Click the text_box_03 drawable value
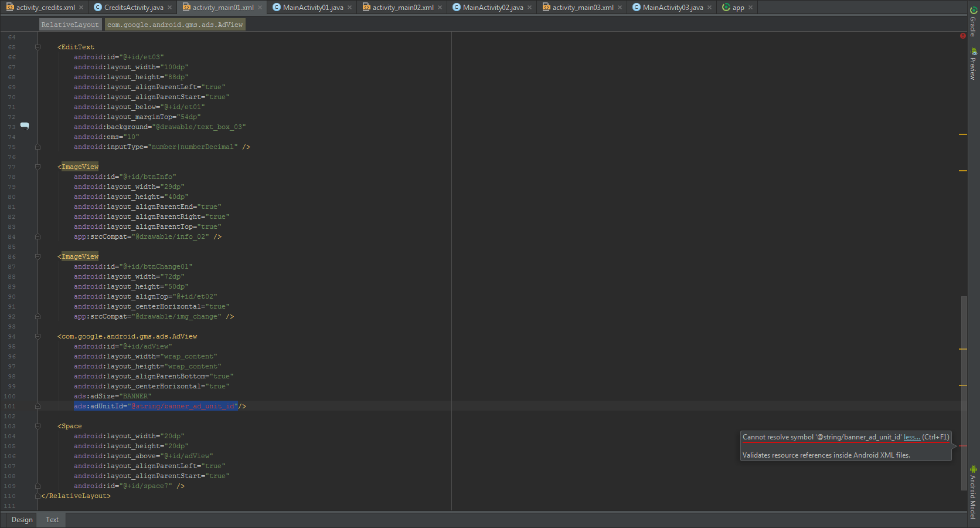 [199, 127]
